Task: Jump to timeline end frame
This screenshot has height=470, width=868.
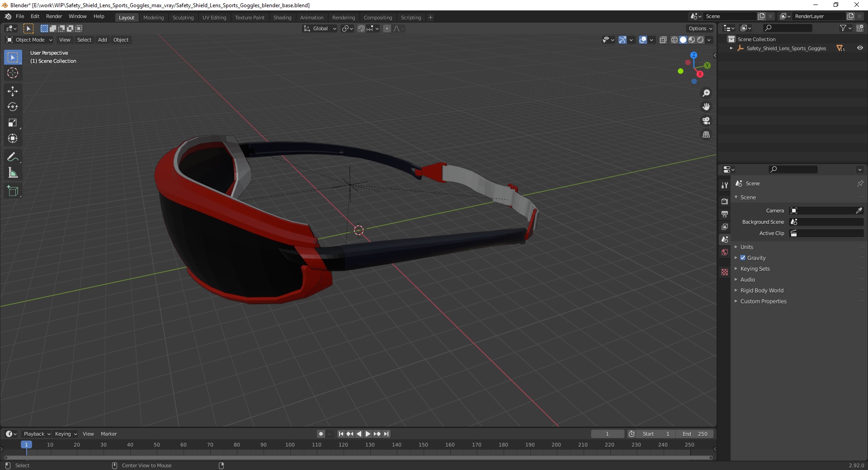Action: [386, 434]
